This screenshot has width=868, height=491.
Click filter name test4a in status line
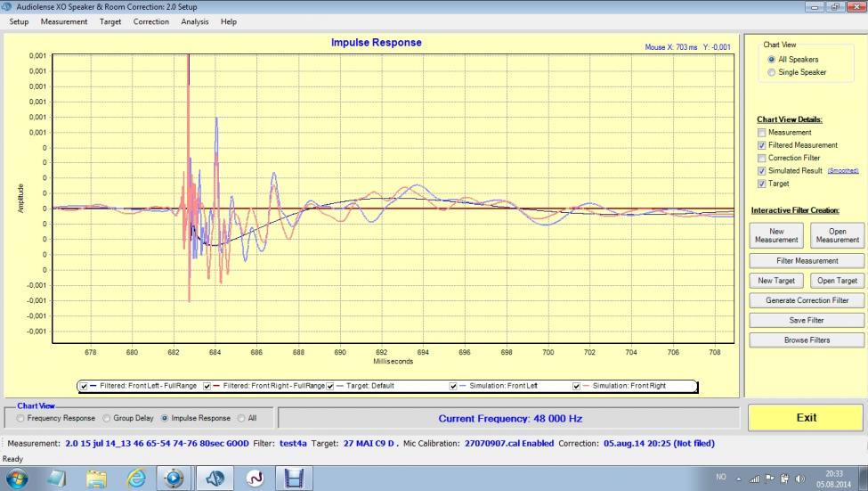tap(293, 444)
